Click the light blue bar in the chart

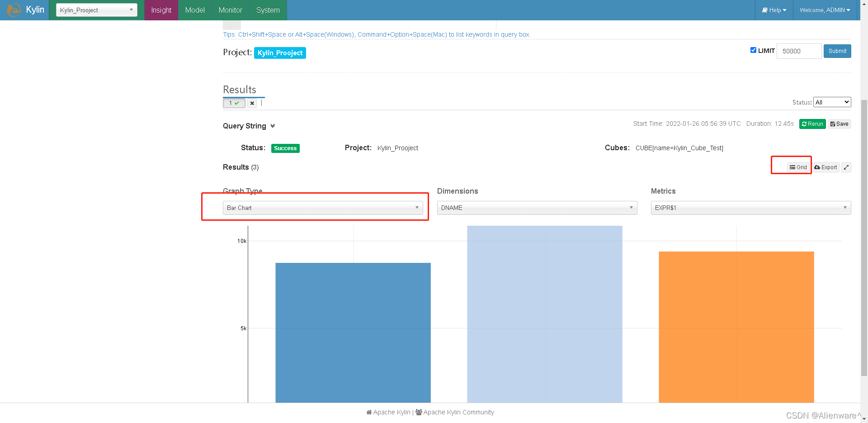[545, 314]
